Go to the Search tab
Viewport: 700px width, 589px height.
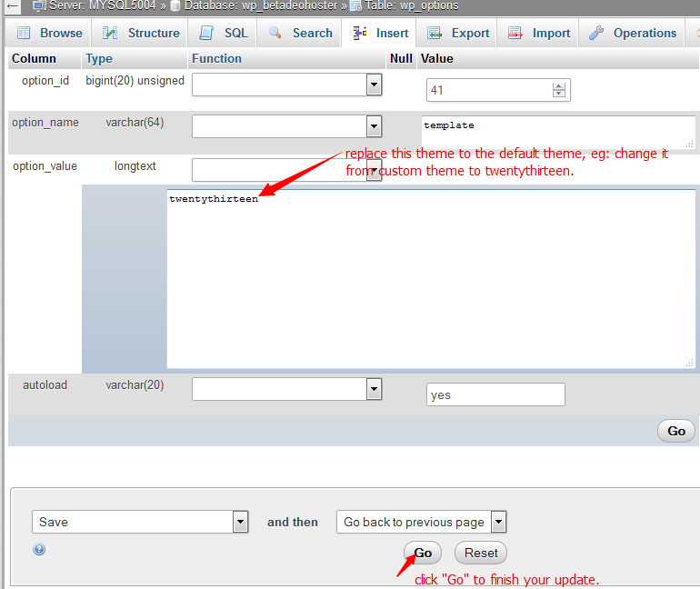[300, 33]
